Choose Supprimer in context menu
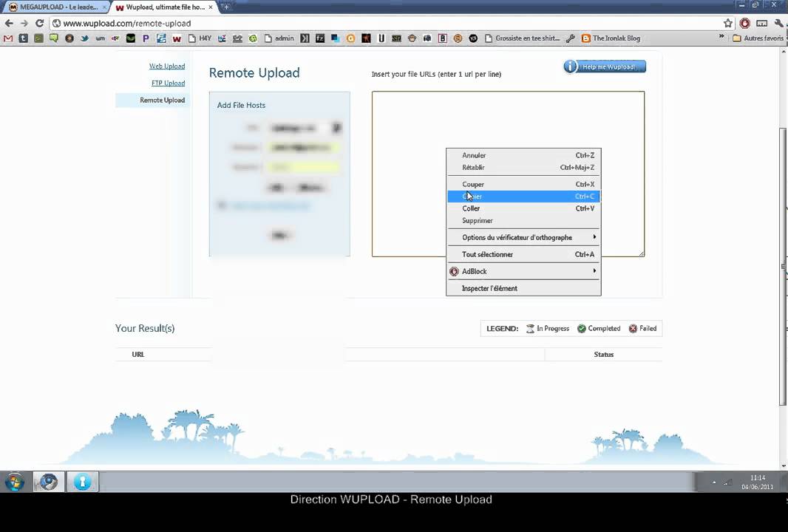 523,220
